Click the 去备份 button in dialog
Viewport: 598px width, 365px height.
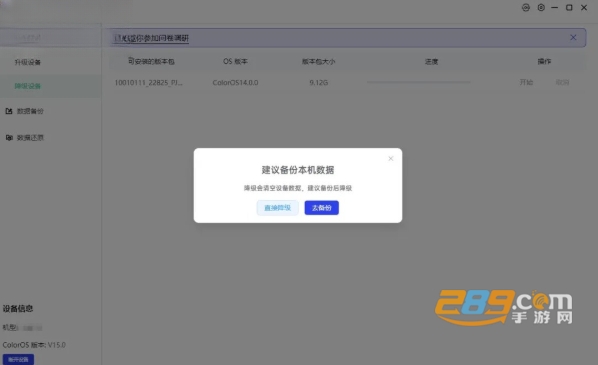[x=321, y=208]
